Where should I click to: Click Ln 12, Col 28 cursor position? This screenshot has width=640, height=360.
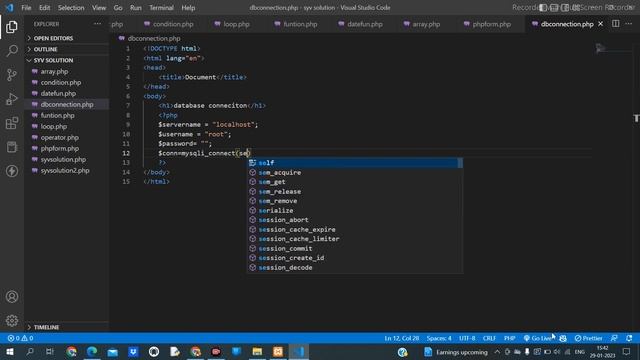402,338
